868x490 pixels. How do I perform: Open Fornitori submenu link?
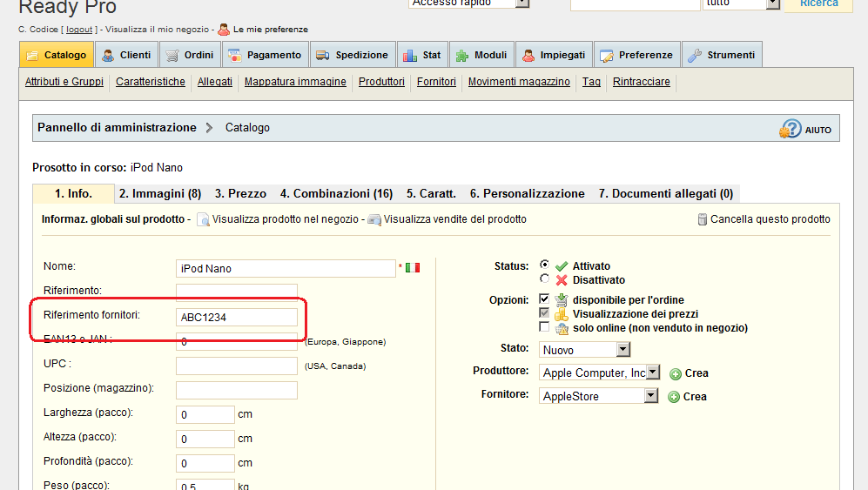pos(437,82)
